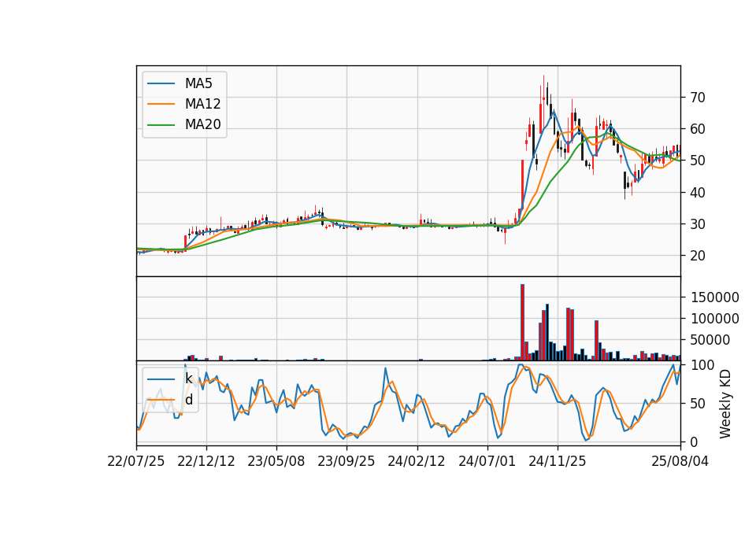756x543 pixels.
Task: Click the Weekly KD axis label
Action: [x=725, y=404]
